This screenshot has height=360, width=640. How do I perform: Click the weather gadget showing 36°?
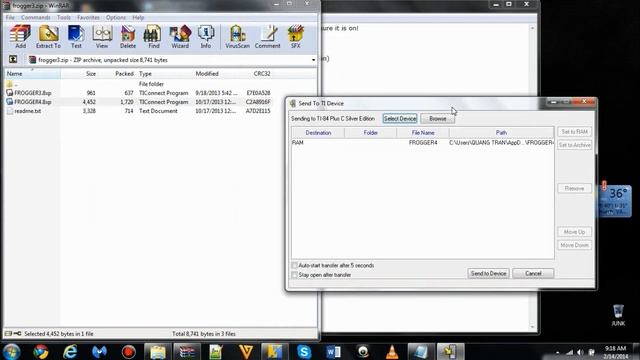point(615,201)
